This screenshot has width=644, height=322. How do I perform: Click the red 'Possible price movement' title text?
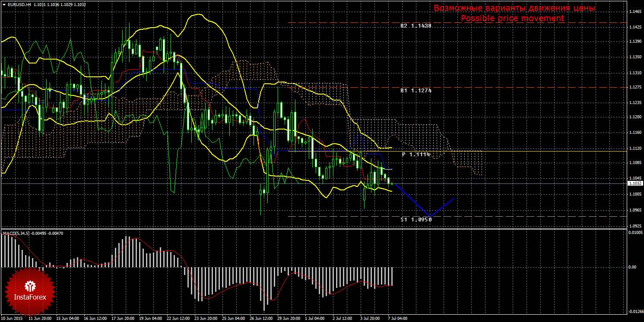coord(512,19)
